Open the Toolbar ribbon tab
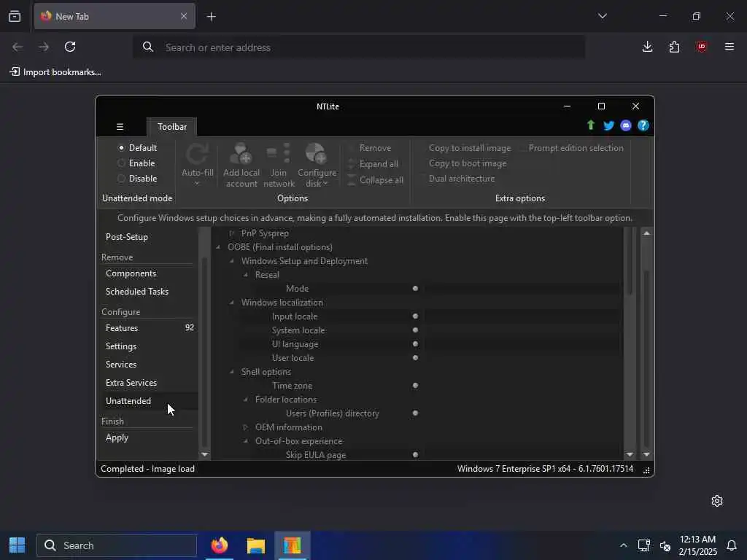Viewport: 747px width, 560px height. (x=172, y=127)
